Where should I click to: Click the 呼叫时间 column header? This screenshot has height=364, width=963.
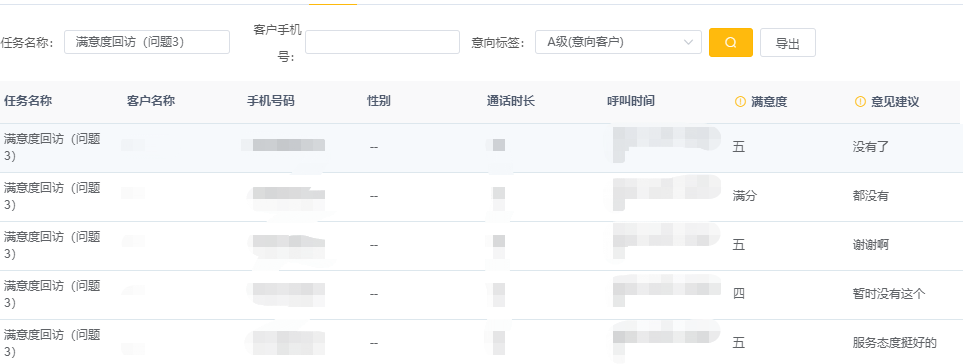pyautogui.click(x=631, y=101)
